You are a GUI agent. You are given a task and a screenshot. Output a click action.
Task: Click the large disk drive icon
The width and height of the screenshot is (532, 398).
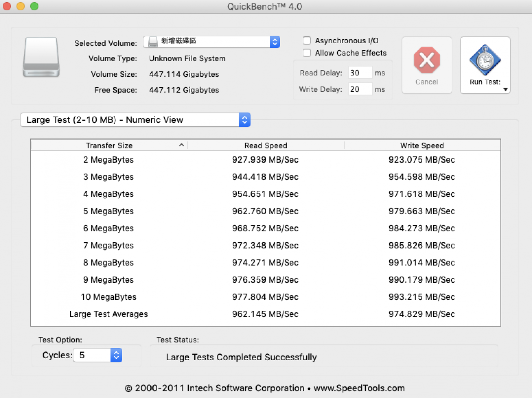[41, 57]
